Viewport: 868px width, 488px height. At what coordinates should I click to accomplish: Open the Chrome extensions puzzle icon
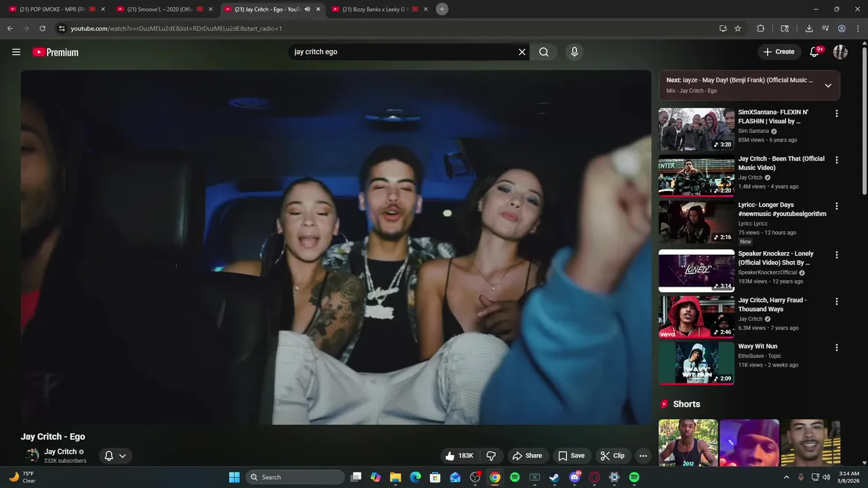(x=761, y=28)
